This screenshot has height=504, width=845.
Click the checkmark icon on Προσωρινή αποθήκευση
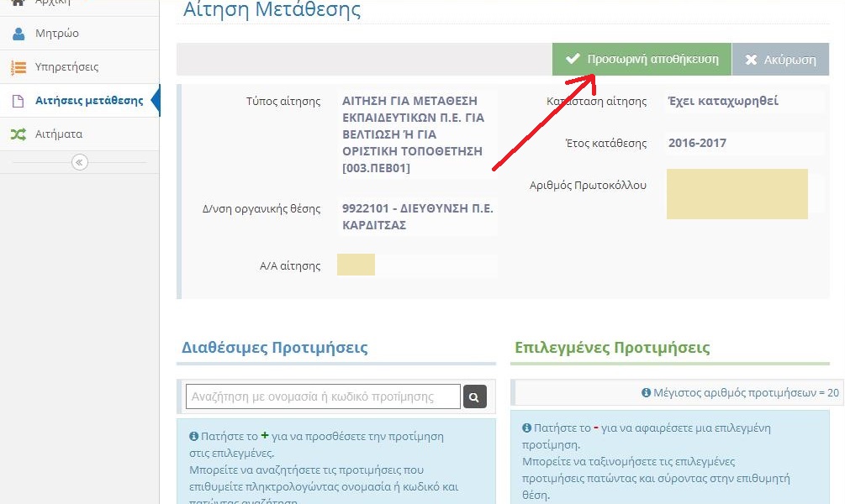point(573,60)
